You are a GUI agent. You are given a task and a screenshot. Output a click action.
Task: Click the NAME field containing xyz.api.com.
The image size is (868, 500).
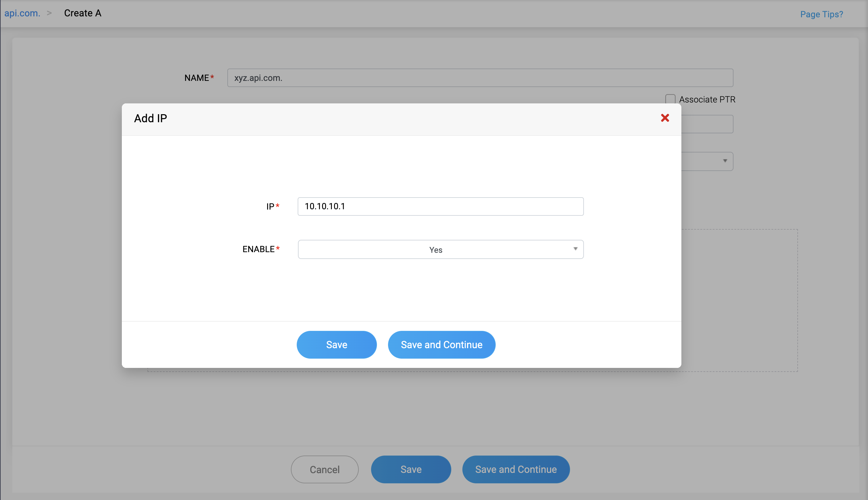[480, 78]
